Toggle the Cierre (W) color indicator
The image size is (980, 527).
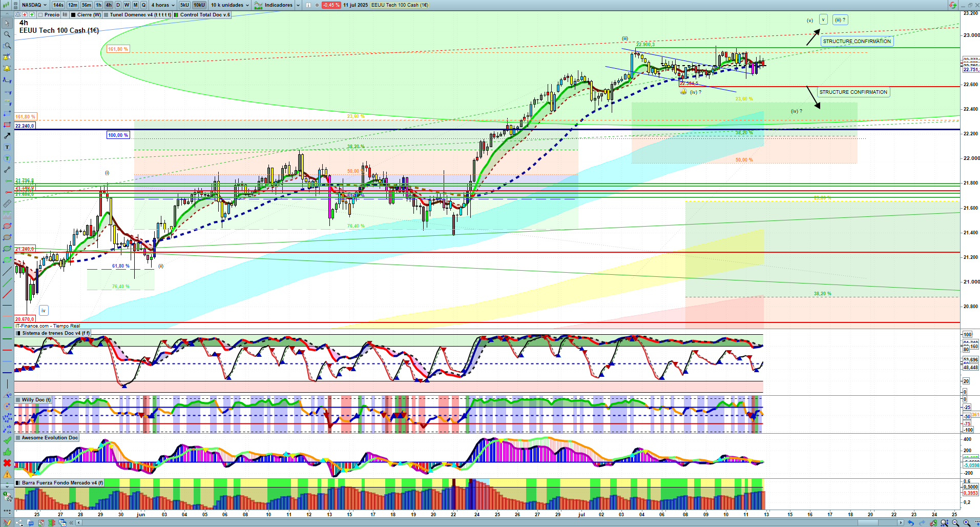pos(74,15)
